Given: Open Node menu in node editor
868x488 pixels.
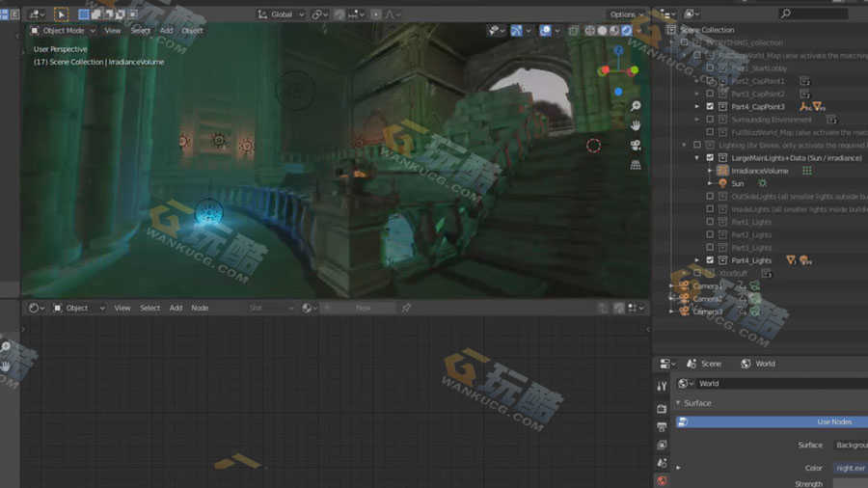Looking at the screenshot, I should coord(200,308).
